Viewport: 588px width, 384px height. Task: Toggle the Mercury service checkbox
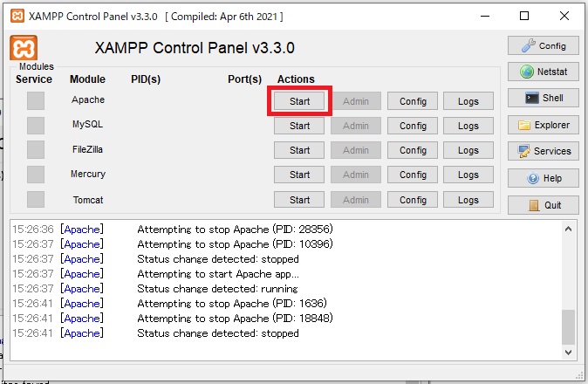(x=36, y=175)
